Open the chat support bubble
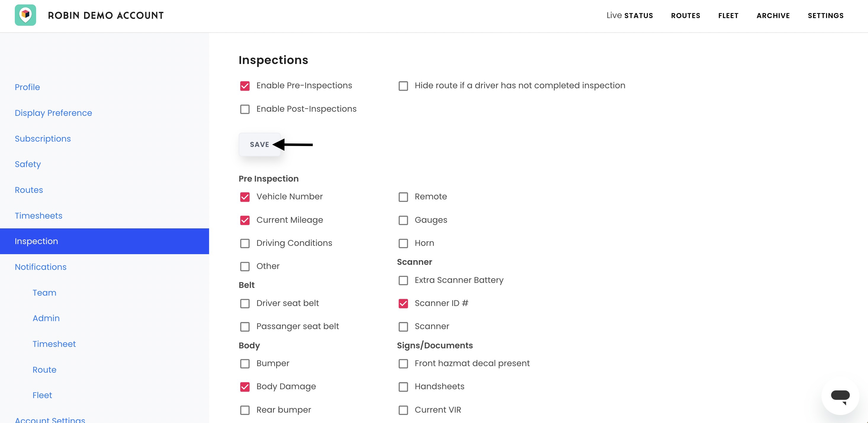 click(x=840, y=396)
